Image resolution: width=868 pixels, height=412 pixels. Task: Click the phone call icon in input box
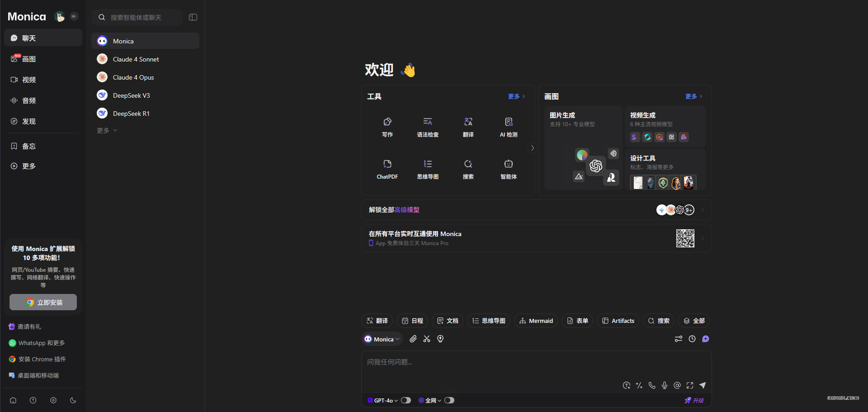(x=652, y=385)
